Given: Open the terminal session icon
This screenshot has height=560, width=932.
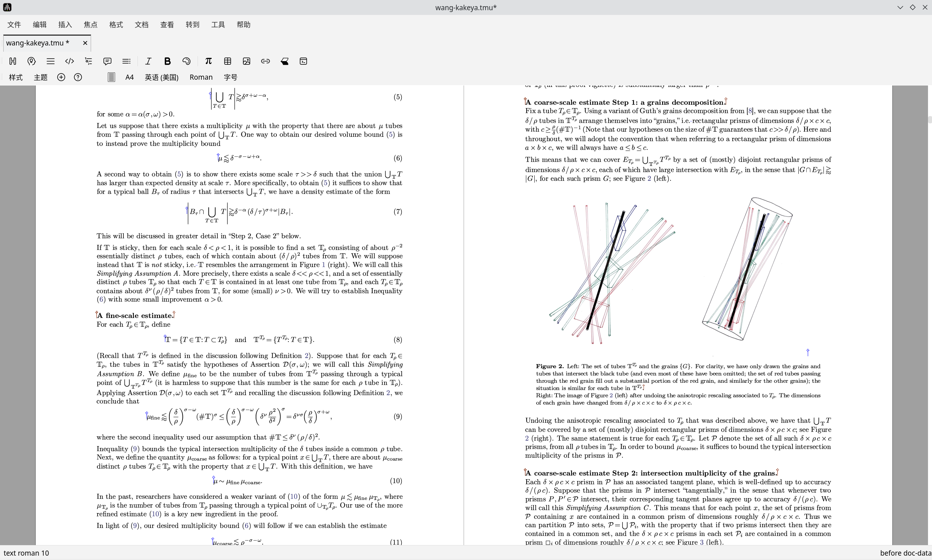Looking at the screenshot, I should [x=304, y=61].
